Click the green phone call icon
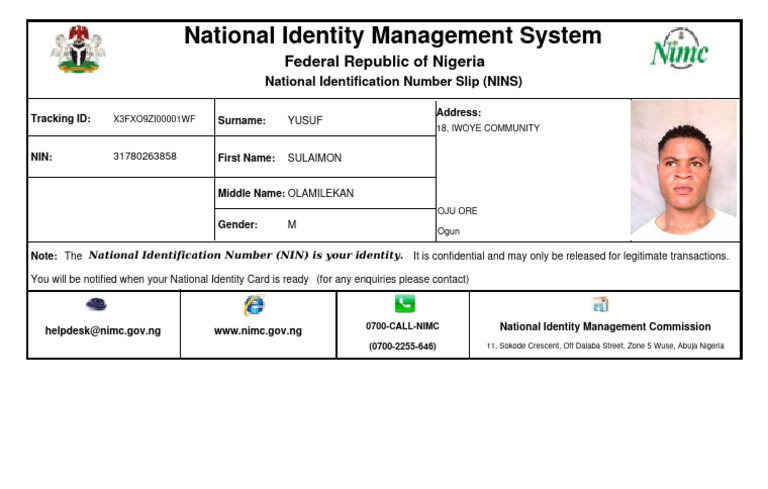This screenshot has width=768, height=489. tap(405, 303)
